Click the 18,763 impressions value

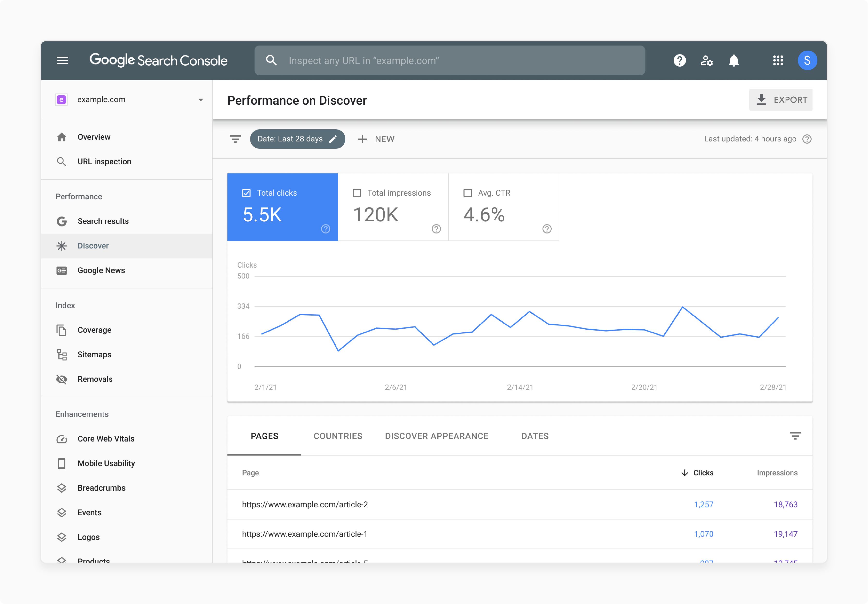tap(786, 505)
